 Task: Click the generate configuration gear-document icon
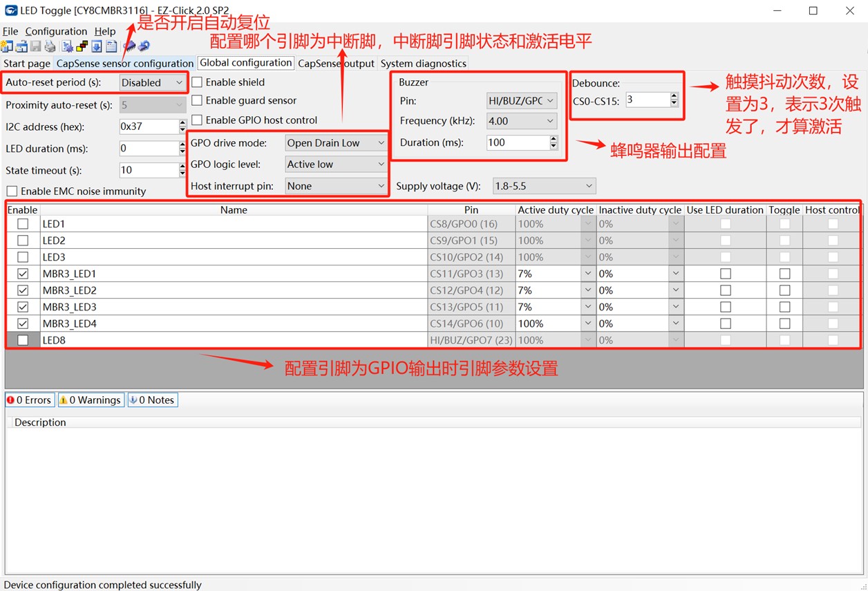[x=67, y=46]
